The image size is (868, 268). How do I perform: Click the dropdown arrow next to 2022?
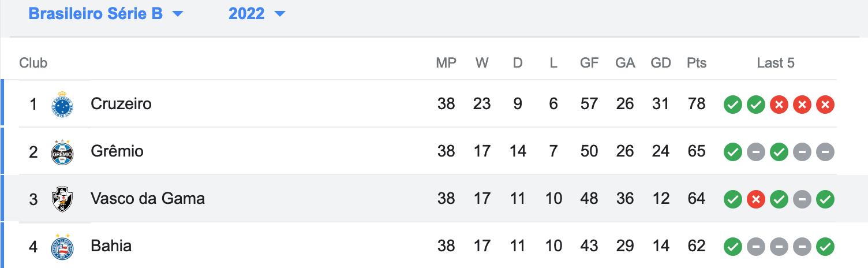[280, 14]
